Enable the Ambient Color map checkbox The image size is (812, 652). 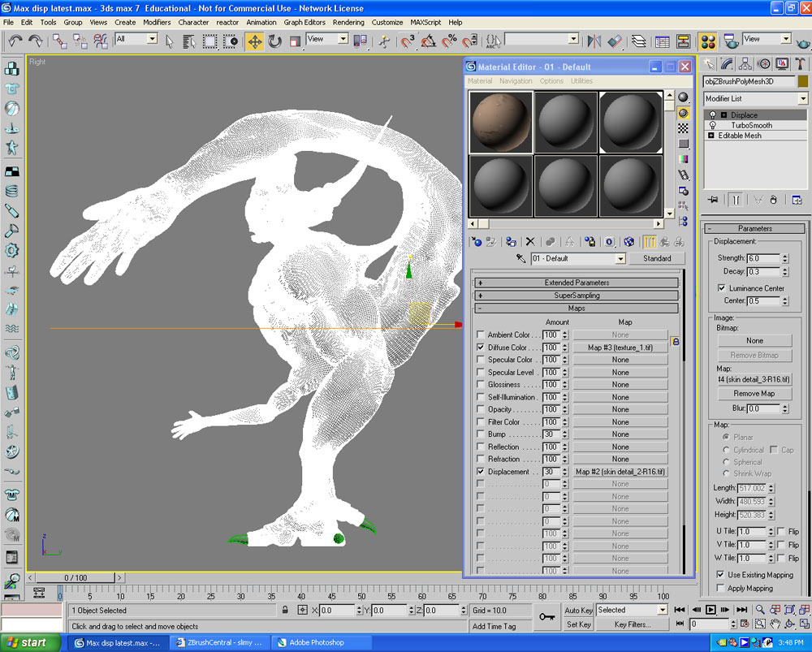(480, 335)
